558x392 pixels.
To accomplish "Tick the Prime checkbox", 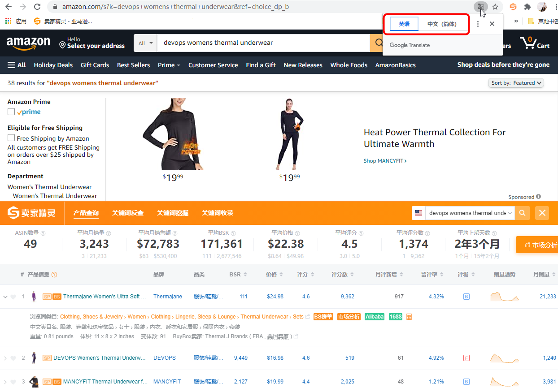I will click(11, 112).
